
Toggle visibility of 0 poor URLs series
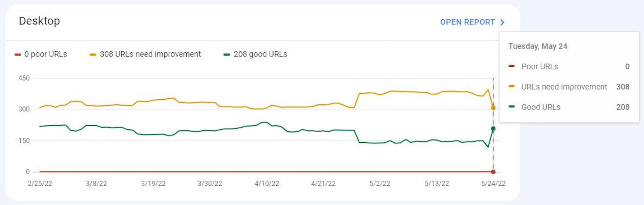(x=46, y=54)
